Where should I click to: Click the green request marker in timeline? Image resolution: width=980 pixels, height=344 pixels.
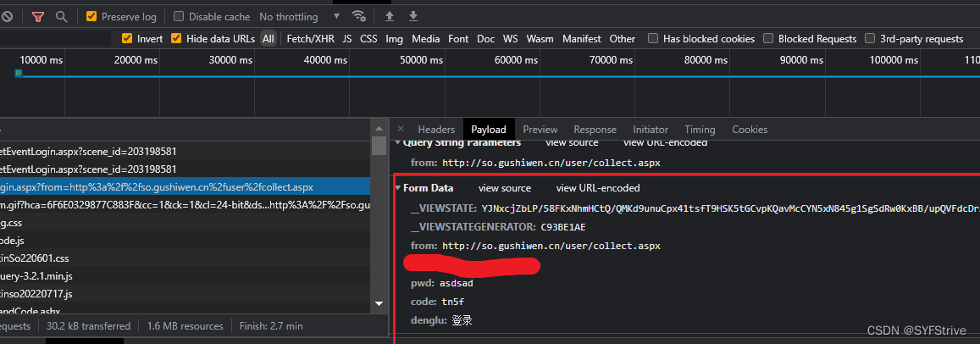(19, 73)
